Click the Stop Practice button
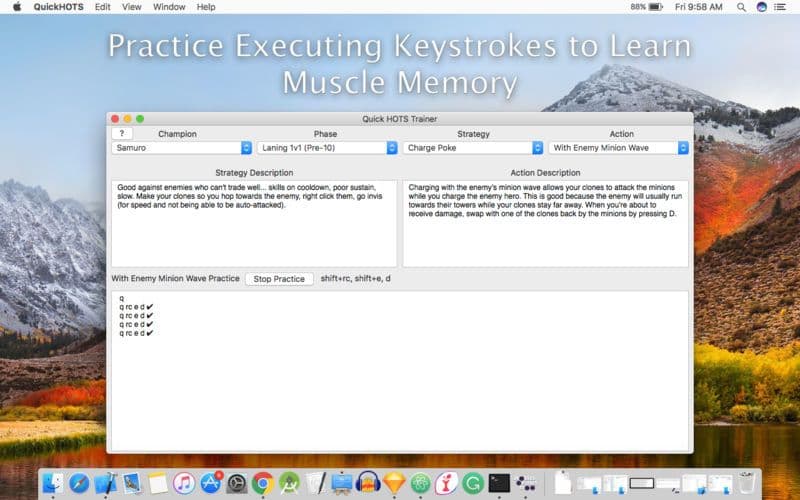 279,279
